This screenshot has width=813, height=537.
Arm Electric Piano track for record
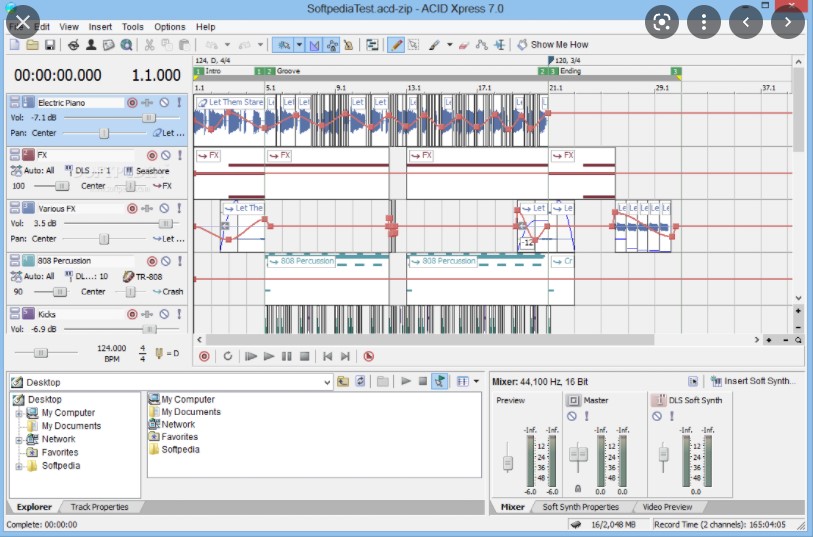click(x=132, y=103)
